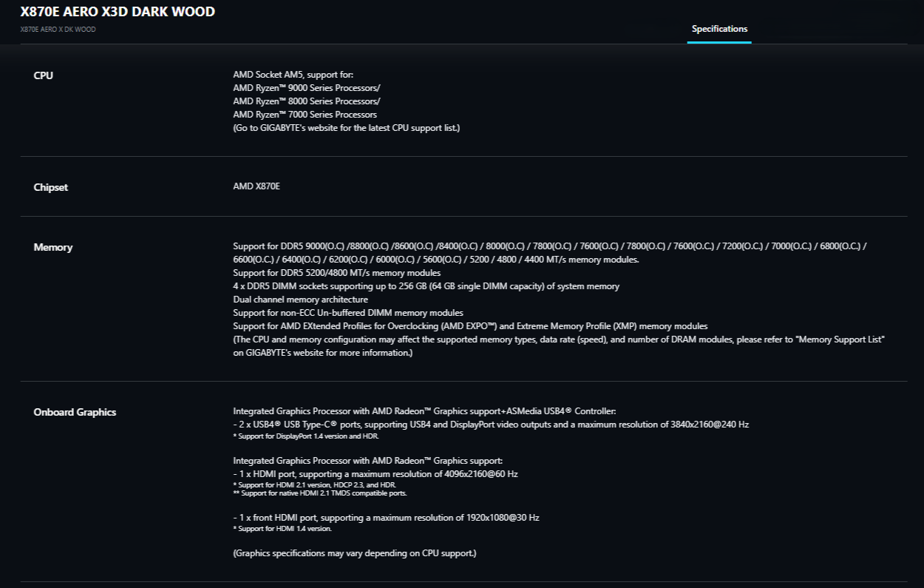Click the AMD Ryzen 7000 Series Processors line
Viewport: 924px width, 588px height.
305,115
